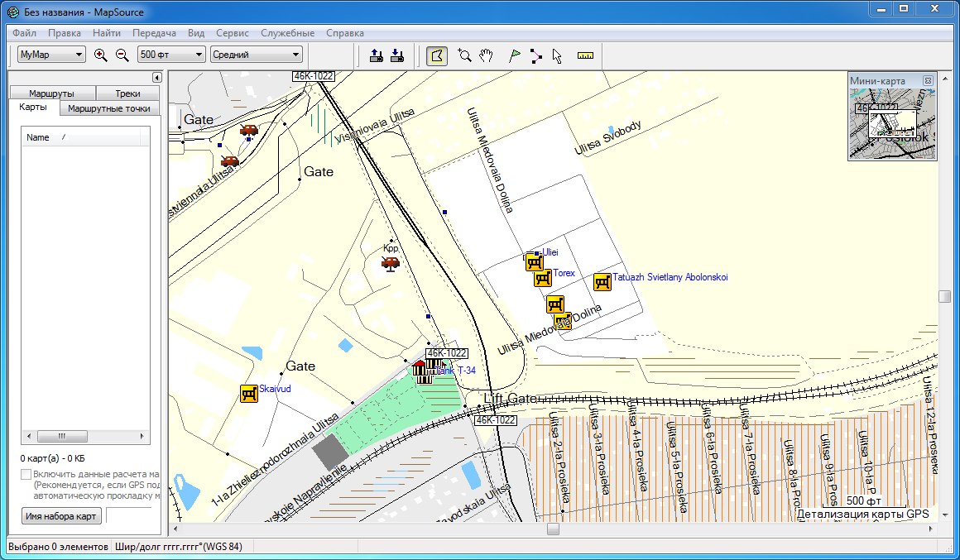This screenshot has height=560, width=960.
Task: Open the Справка menu
Action: pos(345,33)
